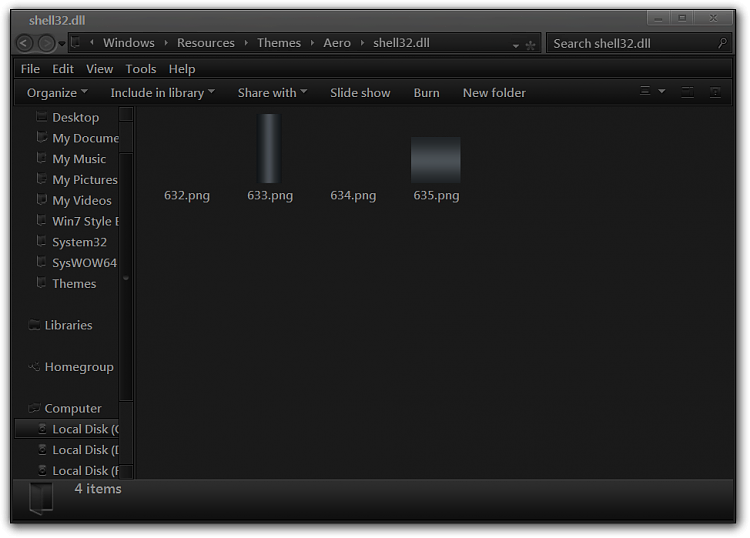Expand the chevron after Aero breadcrumb
This screenshot has width=750, height=538.
(x=362, y=43)
